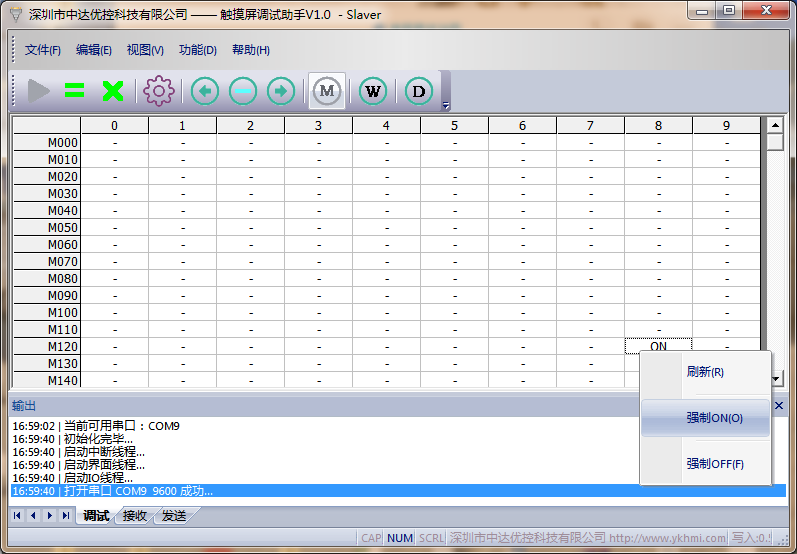Switch to the D register view
The width and height of the screenshot is (797, 554).
[x=419, y=92]
